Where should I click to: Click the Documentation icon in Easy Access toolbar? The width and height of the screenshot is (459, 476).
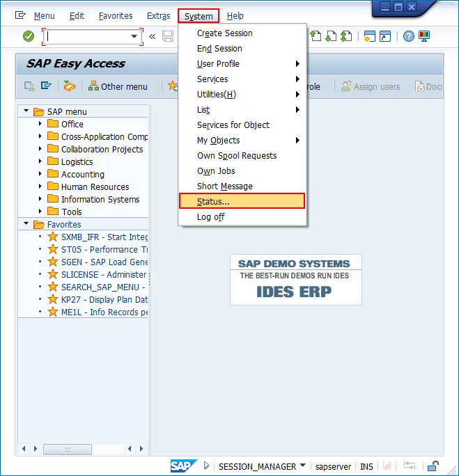420,86
